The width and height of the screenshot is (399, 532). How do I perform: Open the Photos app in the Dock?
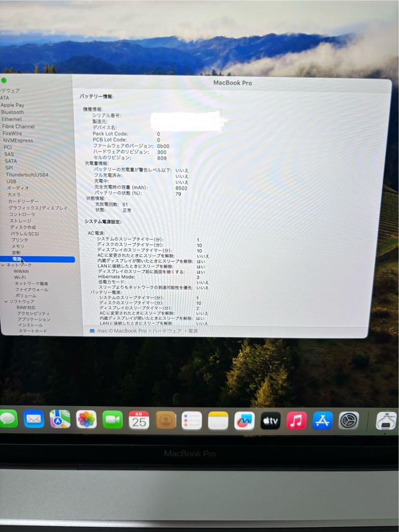[x=87, y=419]
